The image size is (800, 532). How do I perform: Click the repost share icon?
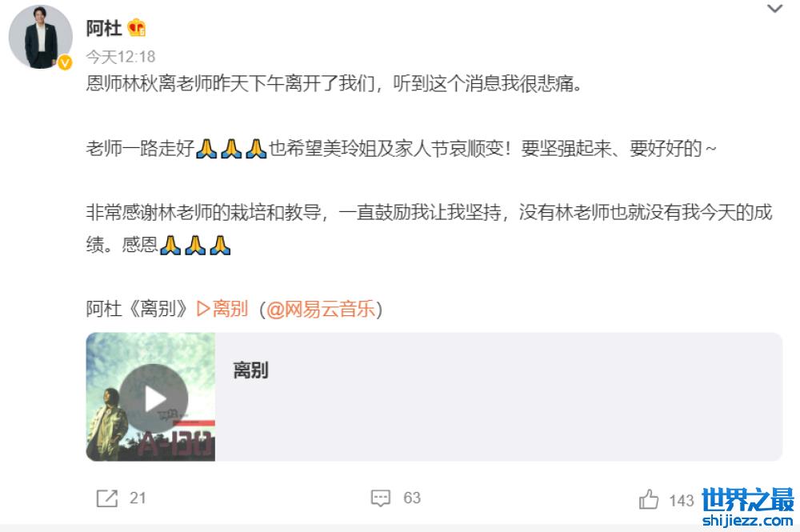[107, 498]
